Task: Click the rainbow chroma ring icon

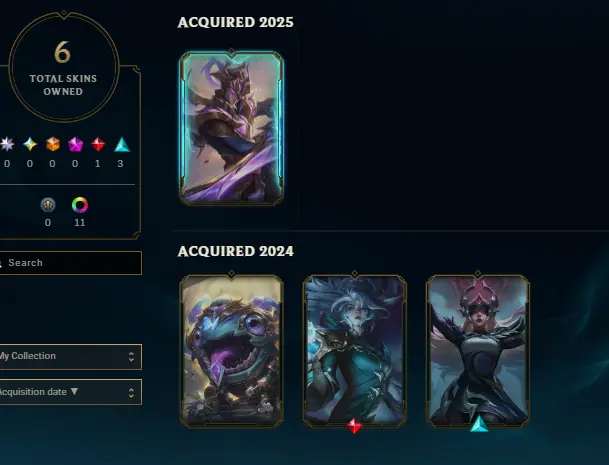Action: pyautogui.click(x=80, y=205)
